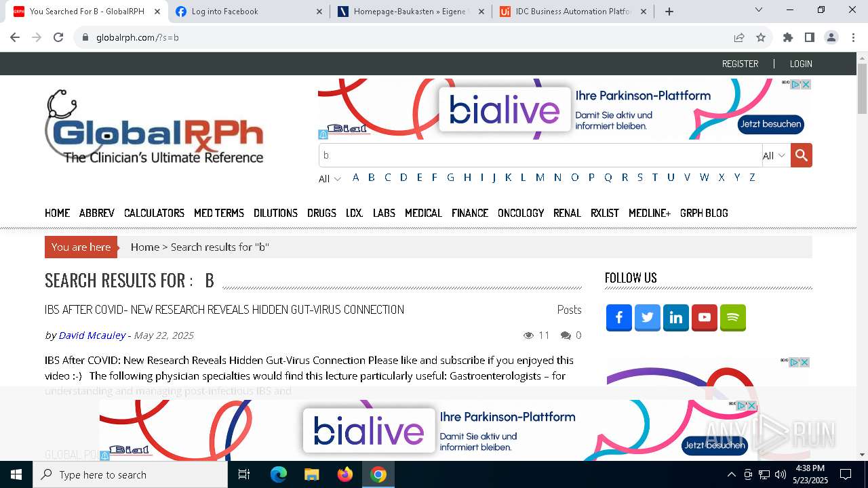The image size is (868, 488).
Task: Open the taskbar clock showing 4:38 PM
Action: tap(810, 474)
